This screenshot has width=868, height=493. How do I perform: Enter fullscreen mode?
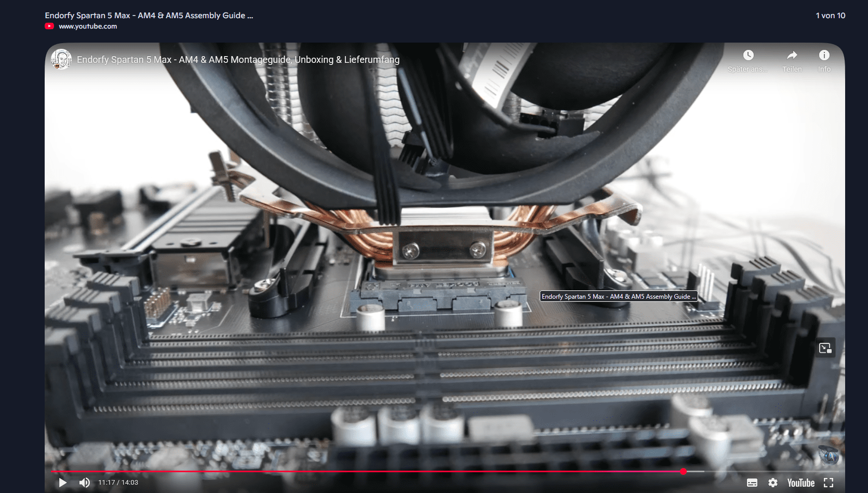pyautogui.click(x=829, y=483)
